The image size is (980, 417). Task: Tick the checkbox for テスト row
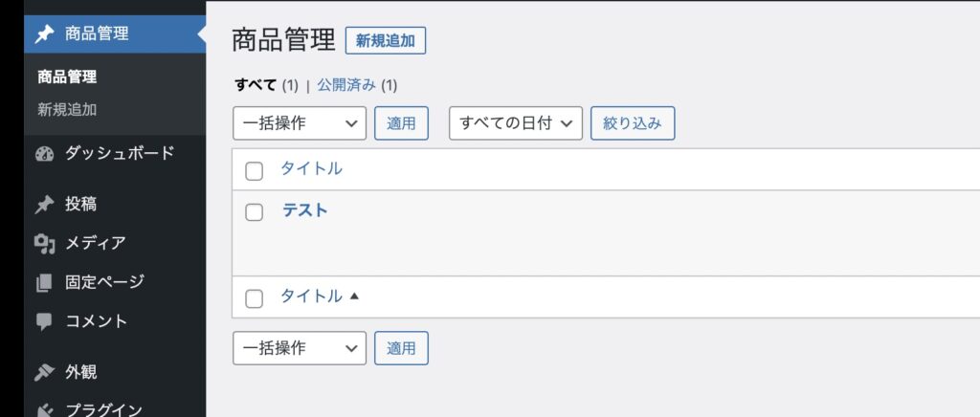[x=254, y=212]
